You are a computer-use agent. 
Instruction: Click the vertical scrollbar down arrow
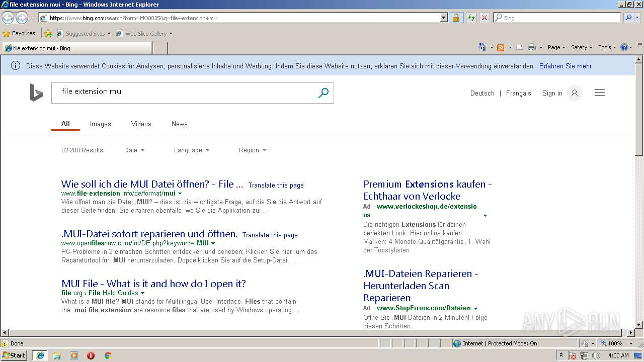[639, 325]
